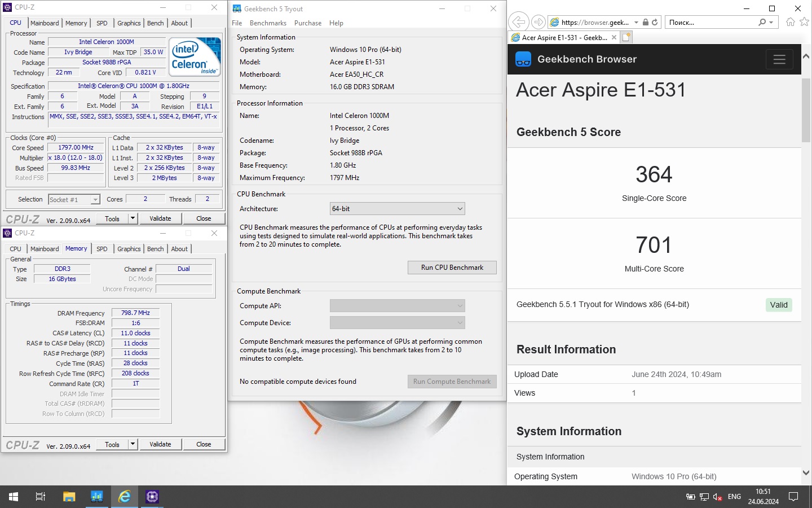
Task: Click Close button in lower CPU-Z window
Action: [204, 444]
